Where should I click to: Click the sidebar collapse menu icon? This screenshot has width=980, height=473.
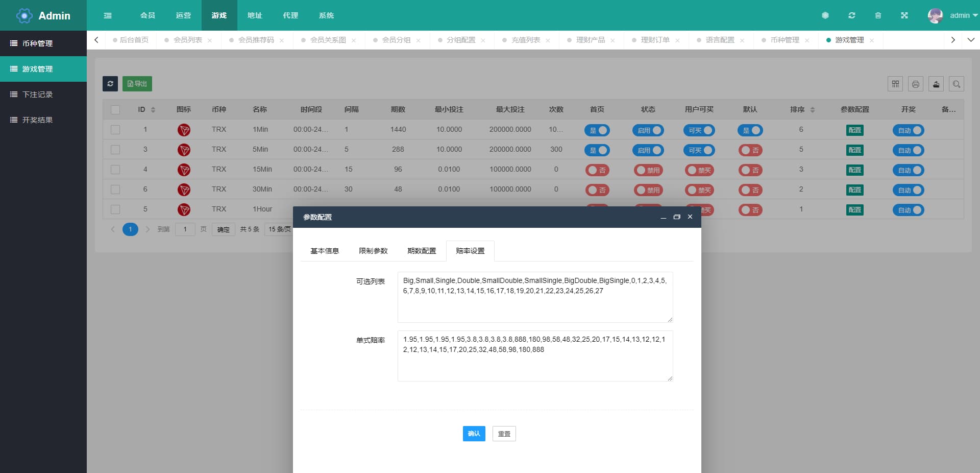tap(108, 15)
